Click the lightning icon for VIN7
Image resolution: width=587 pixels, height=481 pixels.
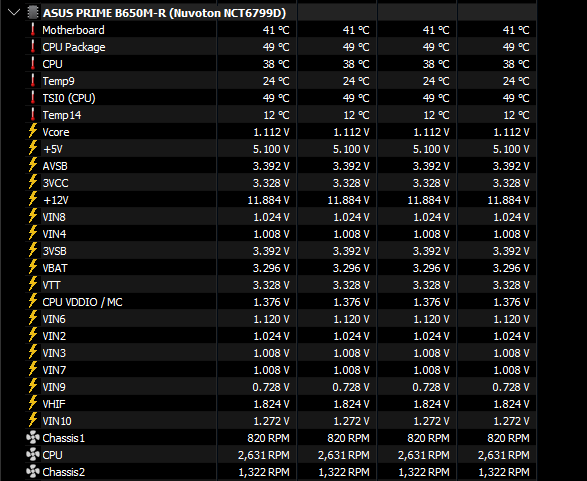coord(33,369)
